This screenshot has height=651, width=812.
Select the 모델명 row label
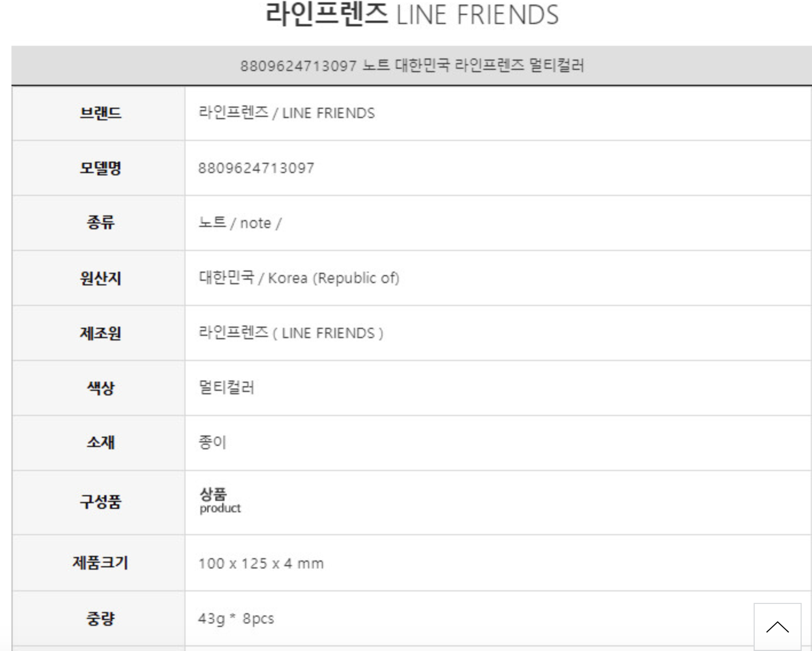click(100, 168)
